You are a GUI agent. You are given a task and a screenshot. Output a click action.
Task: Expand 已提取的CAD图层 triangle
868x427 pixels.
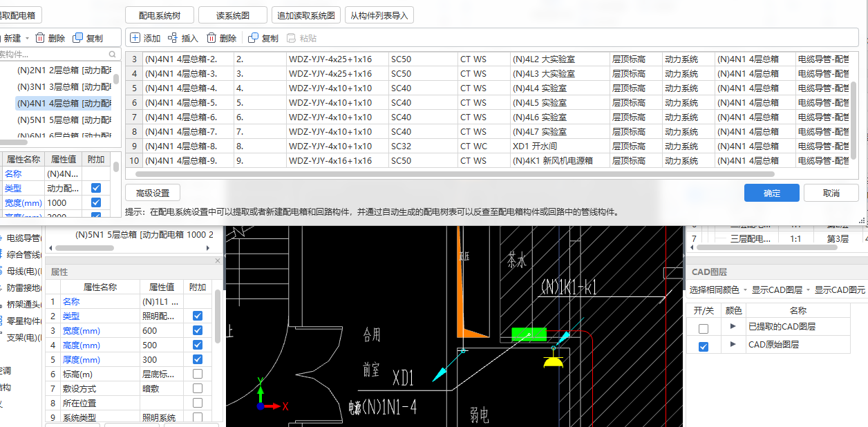tap(733, 326)
